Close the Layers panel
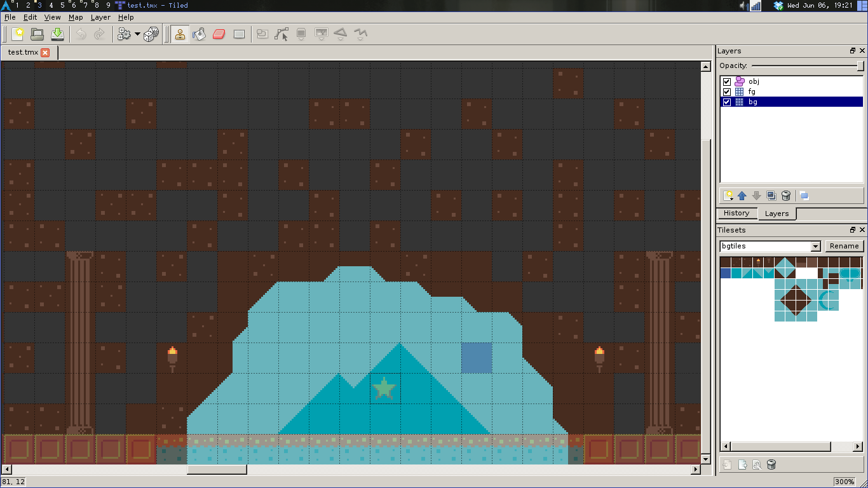 [862, 51]
